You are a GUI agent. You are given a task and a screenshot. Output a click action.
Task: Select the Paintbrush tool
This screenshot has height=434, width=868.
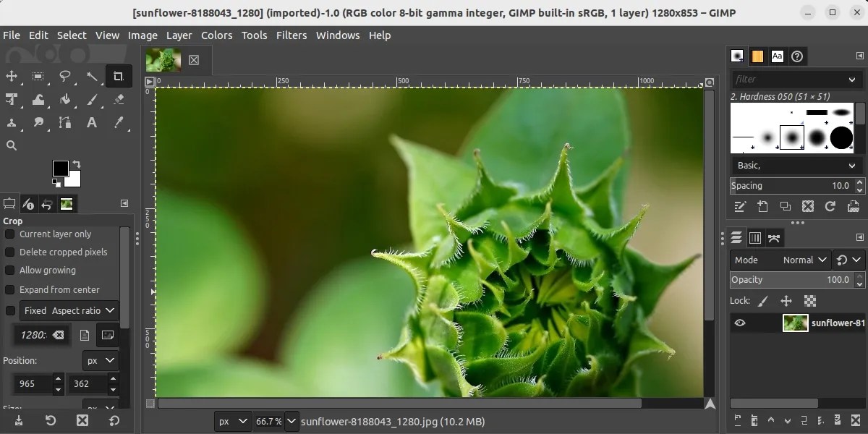pos(91,100)
